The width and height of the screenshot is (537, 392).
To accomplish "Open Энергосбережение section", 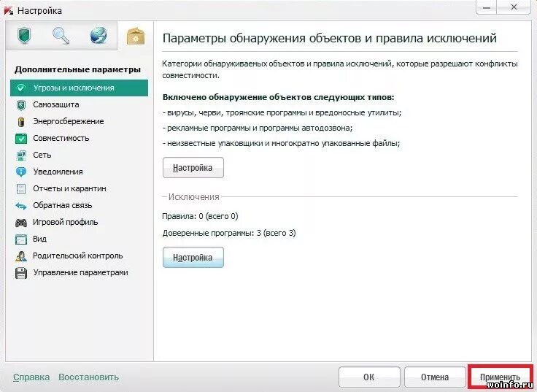I will pos(79,121).
